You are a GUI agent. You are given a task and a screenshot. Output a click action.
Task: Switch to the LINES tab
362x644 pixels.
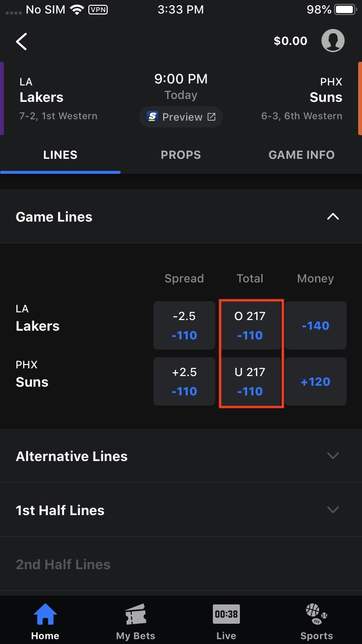tap(60, 155)
